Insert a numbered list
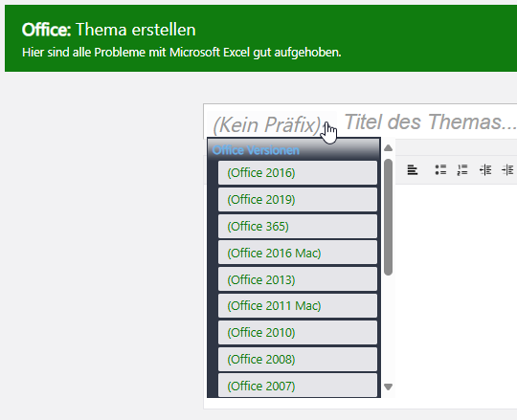This screenshot has height=420, width=517. tap(462, 170)
